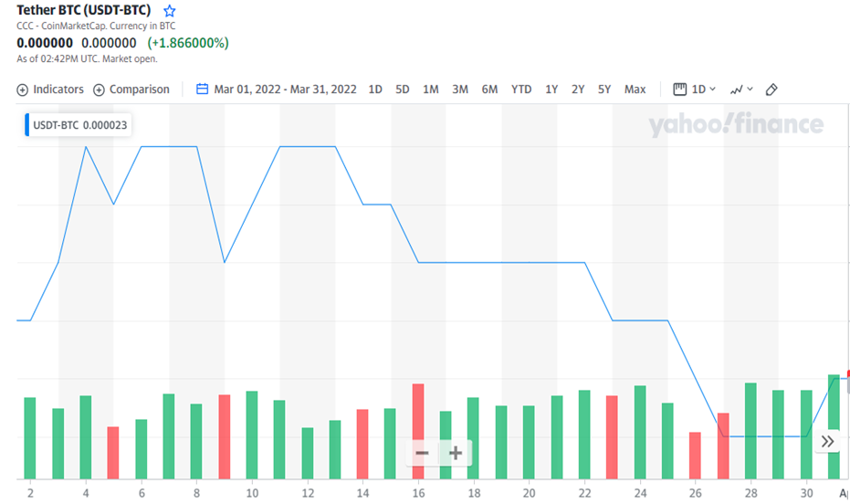850x504 pixels.
Task: Click the red volume bar at day 16
Action: click(418, 431)
